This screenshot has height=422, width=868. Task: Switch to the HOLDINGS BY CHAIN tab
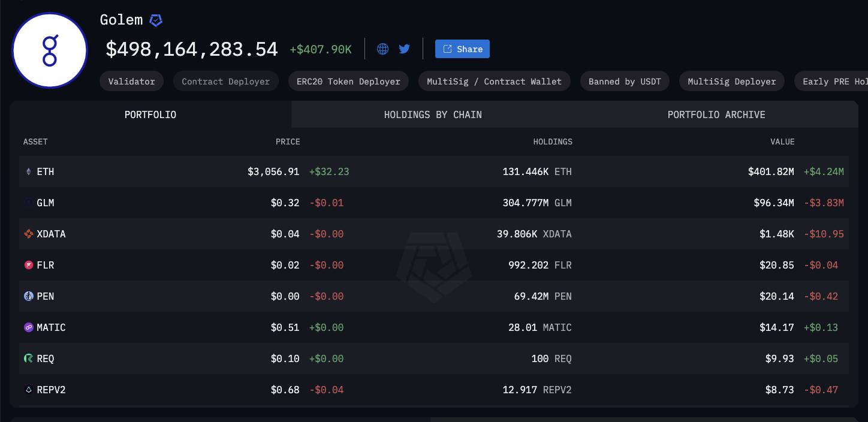pos(433,114)
